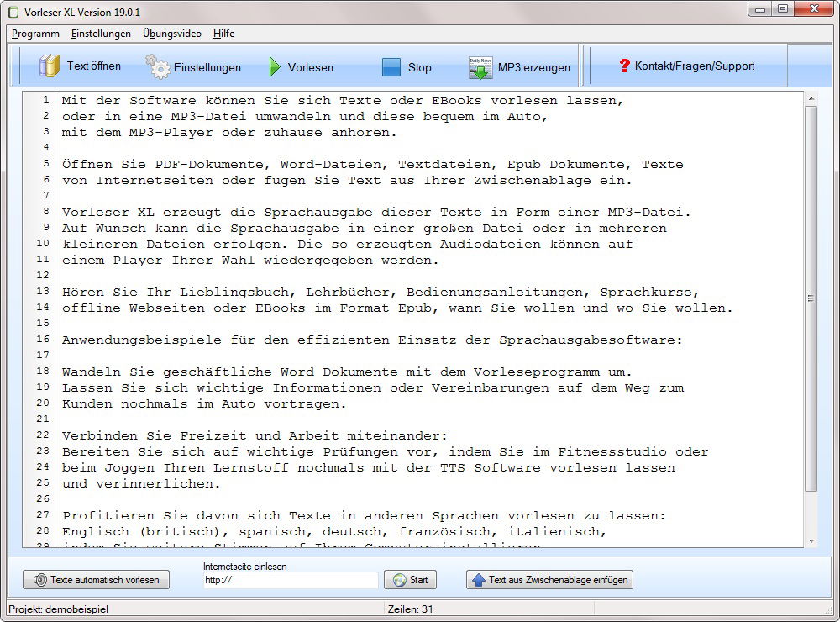Click the Einstellungen toolbar label
840x622 pixels.
point(207,67)
